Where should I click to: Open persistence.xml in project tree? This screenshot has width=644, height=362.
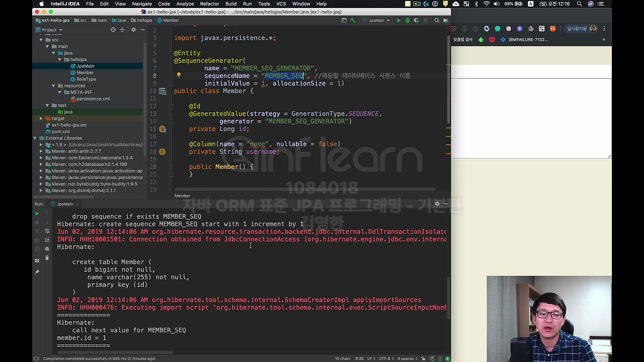(93, 99)
